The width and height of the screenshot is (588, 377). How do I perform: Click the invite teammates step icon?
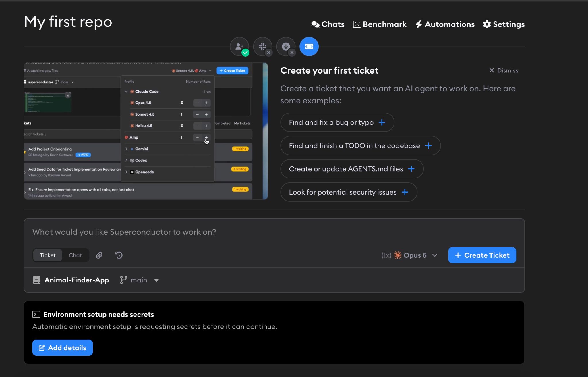pos(239,47)
